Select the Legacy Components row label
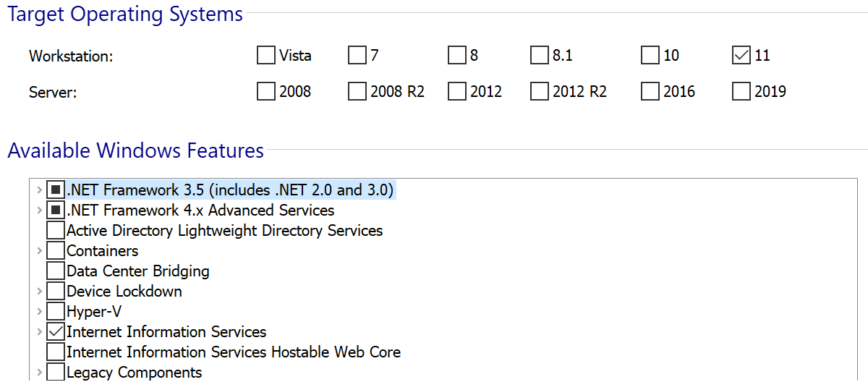868x382 pixels. (x=135, y=373)
